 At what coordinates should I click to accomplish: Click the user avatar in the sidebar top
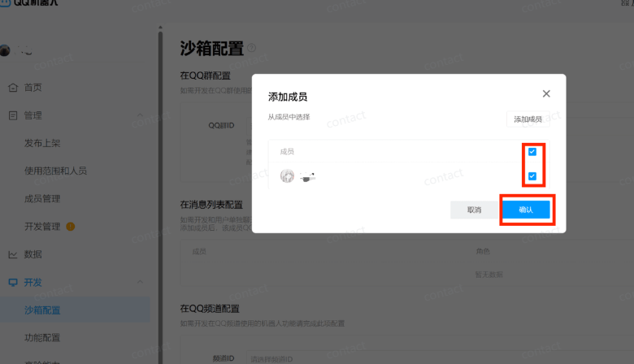(5, 50)
